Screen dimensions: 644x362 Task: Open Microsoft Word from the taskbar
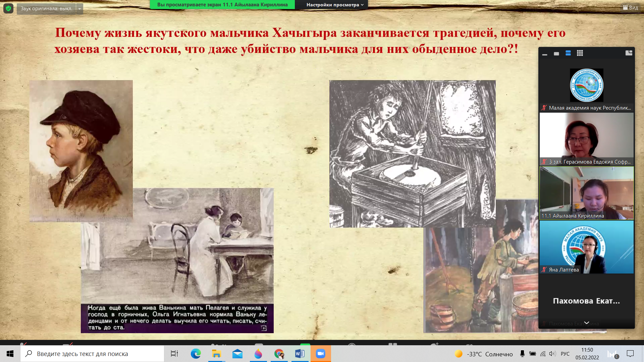pyautogui.click(x=300, y=354)
